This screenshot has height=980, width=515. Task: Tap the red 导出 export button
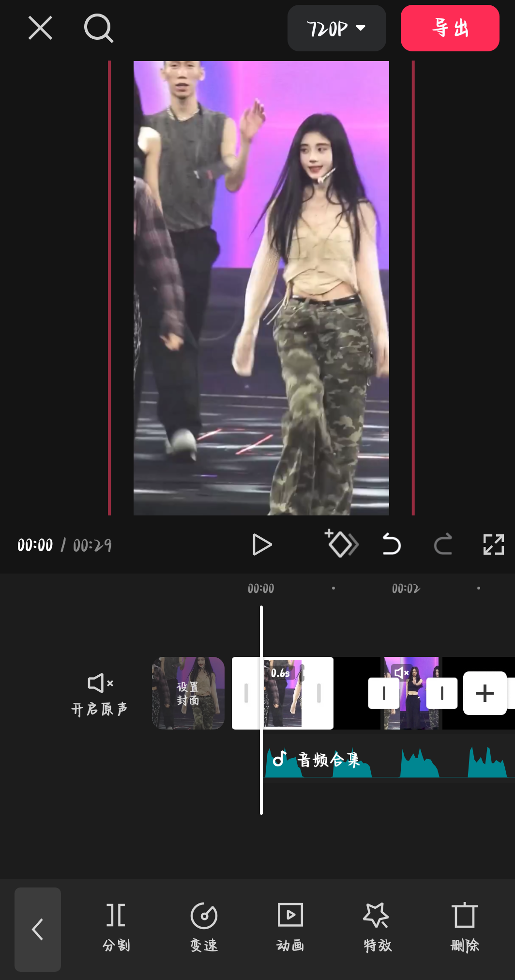click(450, 28)
